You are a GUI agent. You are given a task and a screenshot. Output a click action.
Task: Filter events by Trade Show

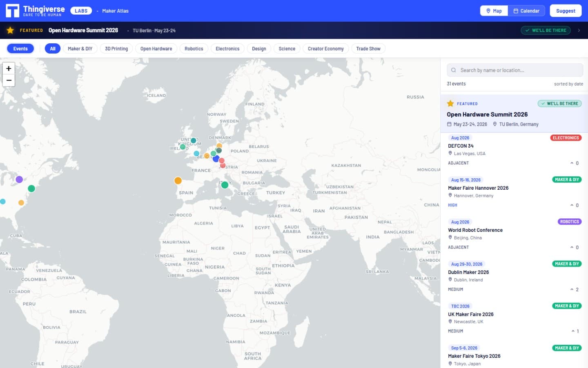coord(368,49)
